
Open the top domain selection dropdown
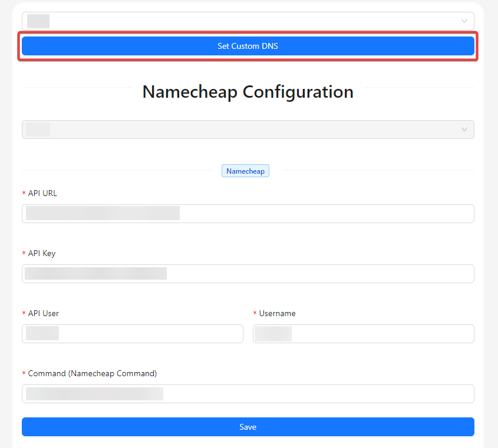point(248,21)
